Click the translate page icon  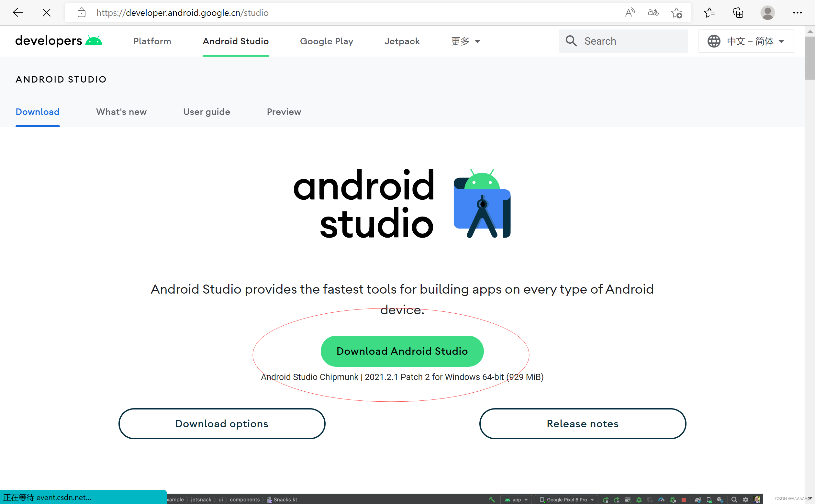[x=653, y=13]
